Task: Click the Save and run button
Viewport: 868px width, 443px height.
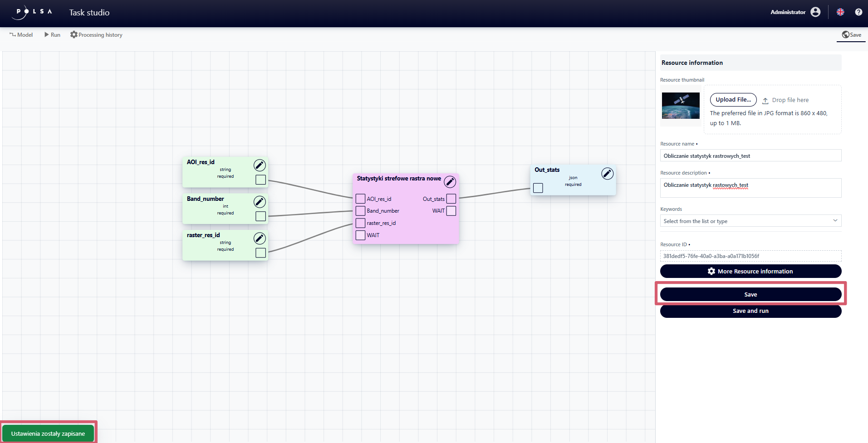Action: [x=750, y=311]
